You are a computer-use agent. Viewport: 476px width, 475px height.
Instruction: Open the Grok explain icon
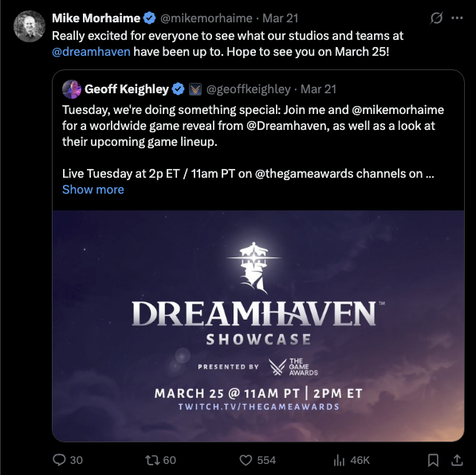coord(436,18)
